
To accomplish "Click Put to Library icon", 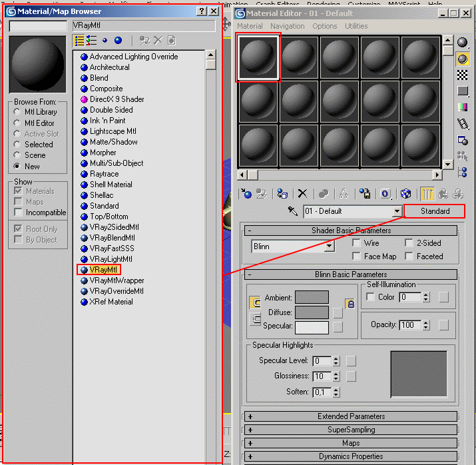I will click(365, 193).
